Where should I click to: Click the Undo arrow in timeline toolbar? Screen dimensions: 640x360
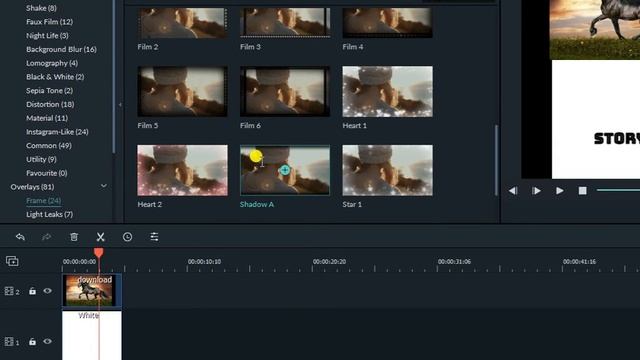point(20,237)
